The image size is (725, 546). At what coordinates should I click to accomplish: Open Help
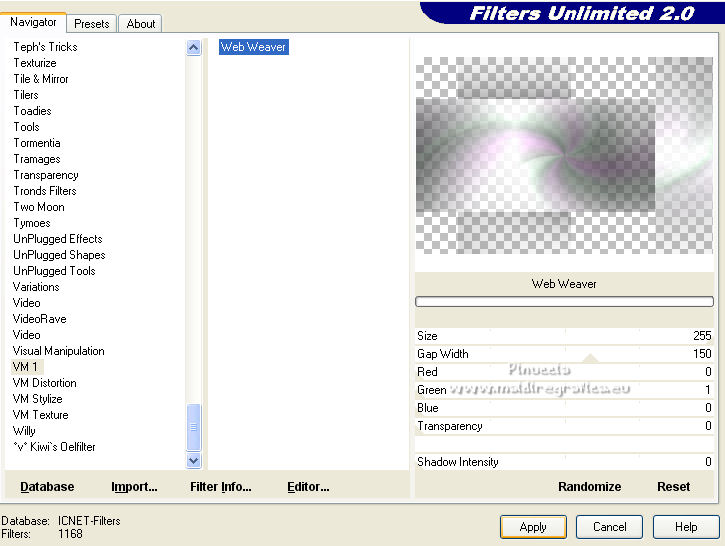(686, 527)
